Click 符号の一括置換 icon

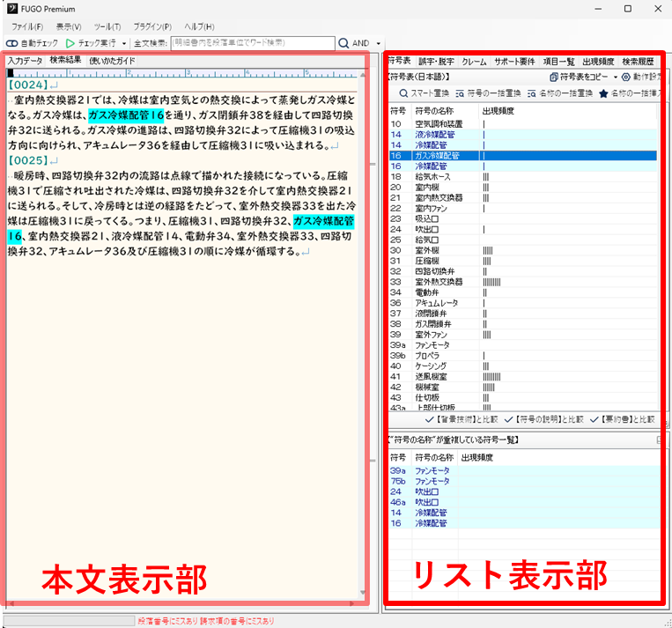[460, 93]
